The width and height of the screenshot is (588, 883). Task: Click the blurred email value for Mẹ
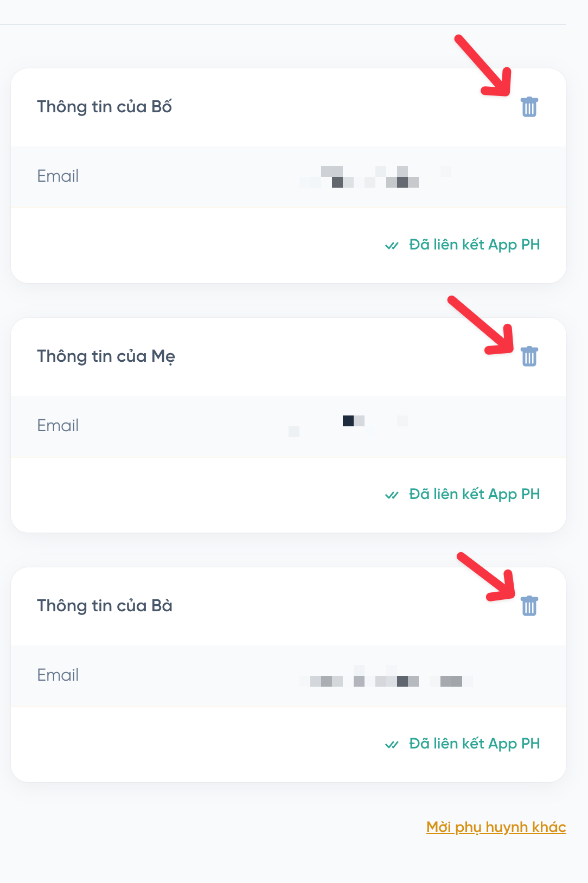coord(353,424)
